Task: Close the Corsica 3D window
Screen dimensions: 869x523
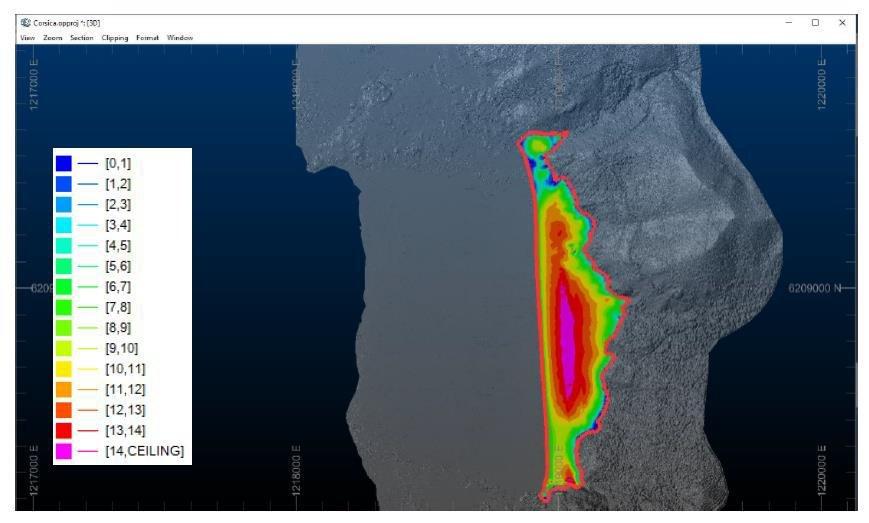Action: click(x=842, y=22)
